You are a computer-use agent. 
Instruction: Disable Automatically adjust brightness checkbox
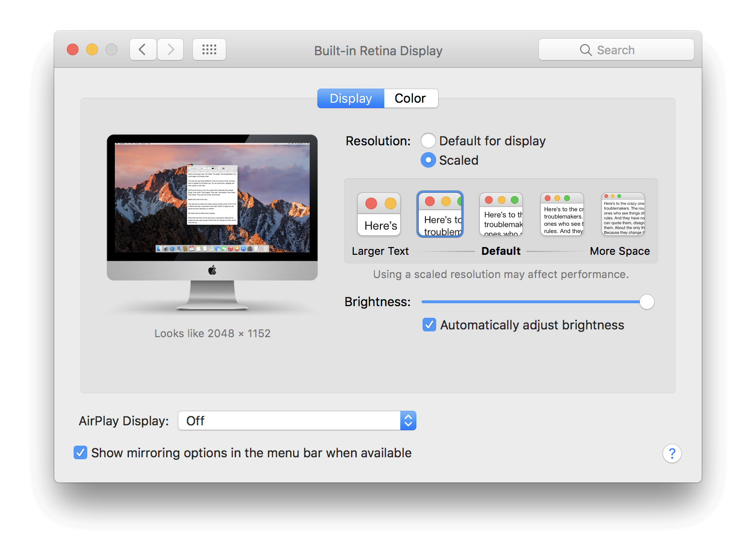click(x=429, y=325)
